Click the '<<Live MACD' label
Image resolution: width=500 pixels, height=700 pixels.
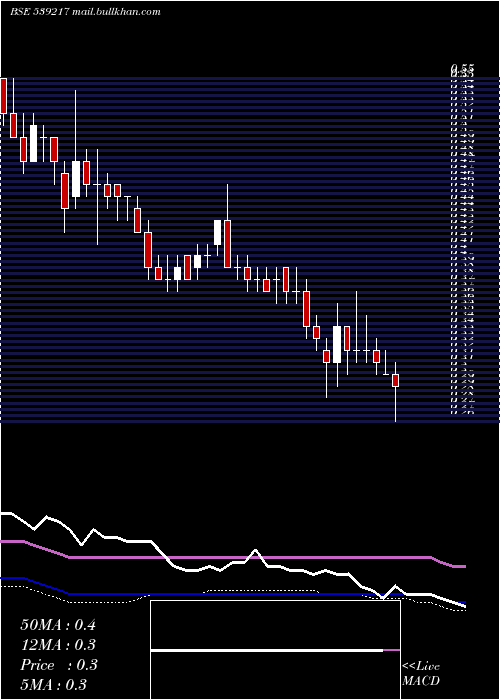point(421,674)
